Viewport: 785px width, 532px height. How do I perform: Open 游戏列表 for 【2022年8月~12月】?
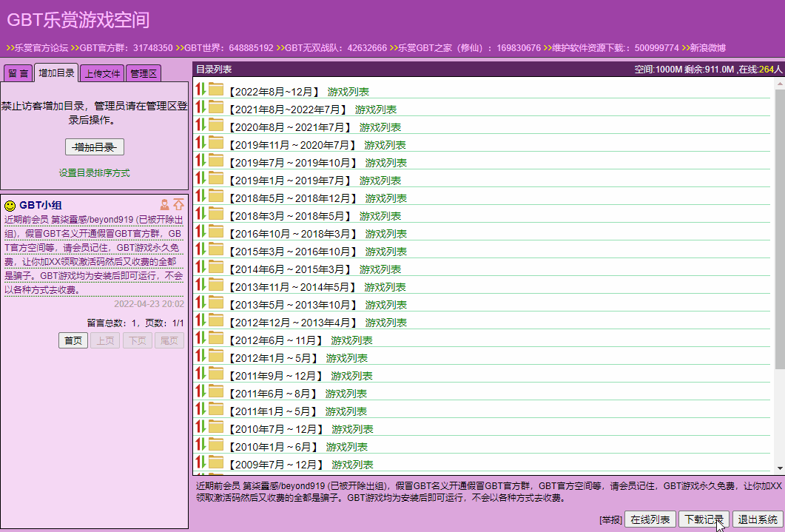[348, 92]
